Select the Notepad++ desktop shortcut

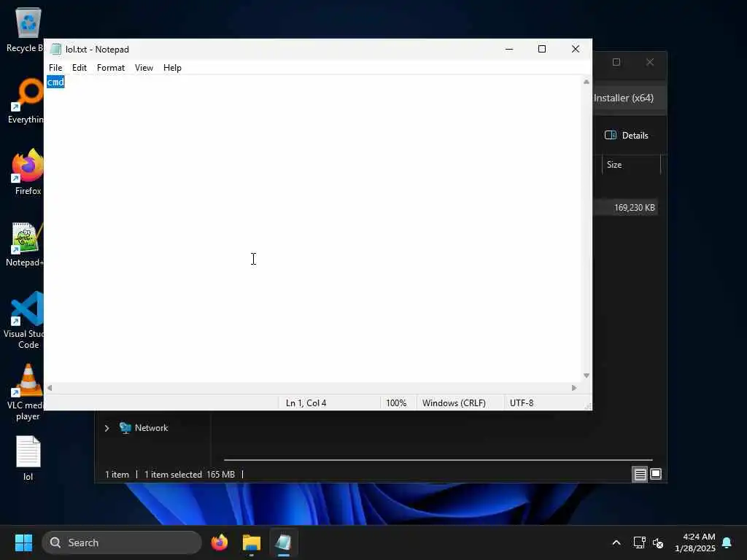25,244
